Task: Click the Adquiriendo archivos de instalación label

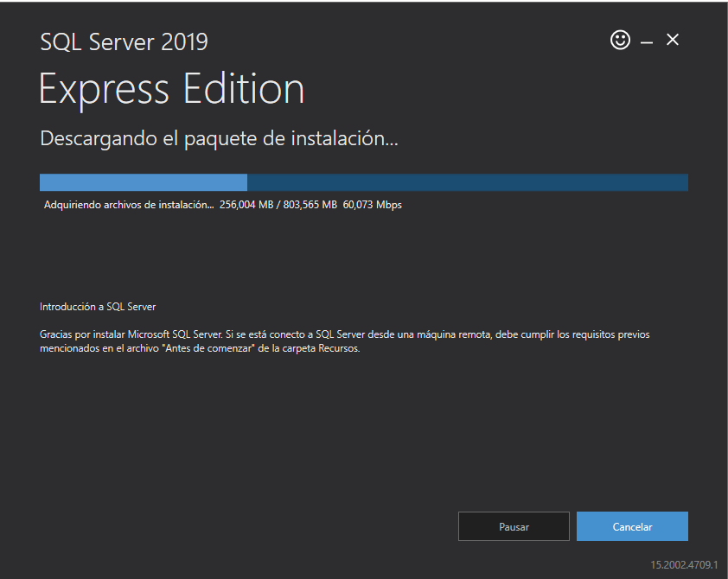Action: [x=129, y=205]
